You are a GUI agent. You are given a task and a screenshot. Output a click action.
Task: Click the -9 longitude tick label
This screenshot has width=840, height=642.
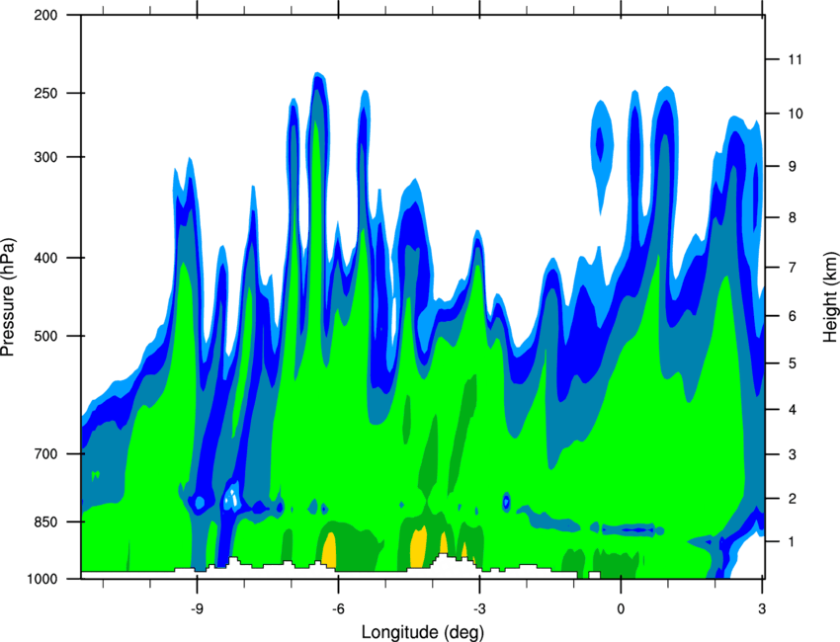tap(197, 609)
